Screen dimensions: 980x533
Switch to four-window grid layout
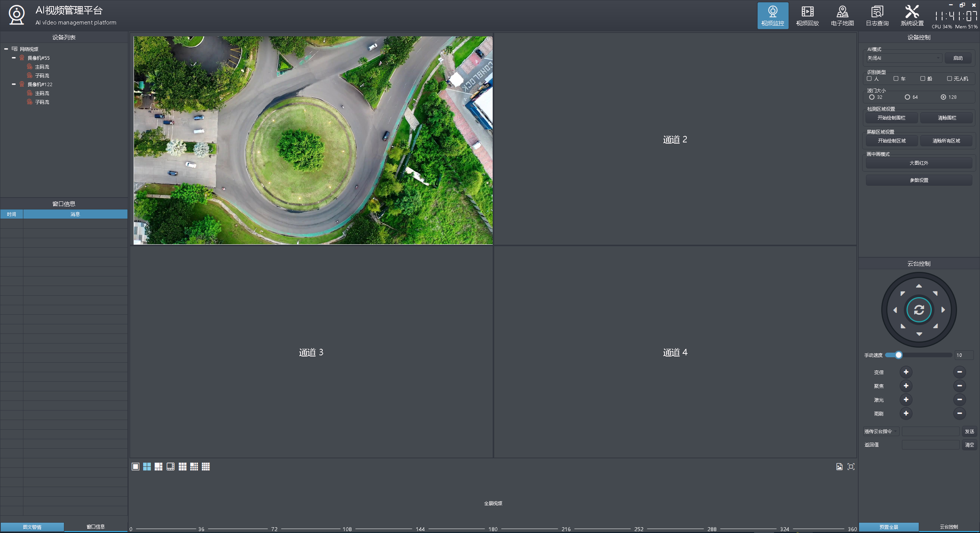[147, 466]
